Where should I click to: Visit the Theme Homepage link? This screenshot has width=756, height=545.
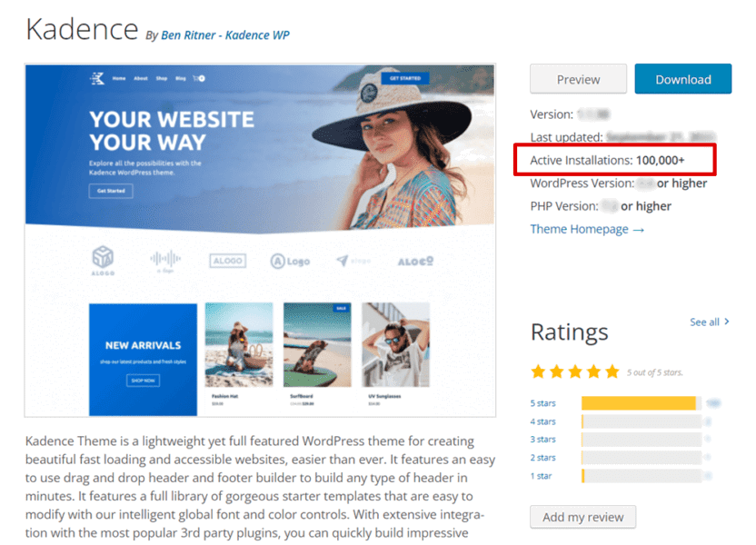tap(587, 229)
